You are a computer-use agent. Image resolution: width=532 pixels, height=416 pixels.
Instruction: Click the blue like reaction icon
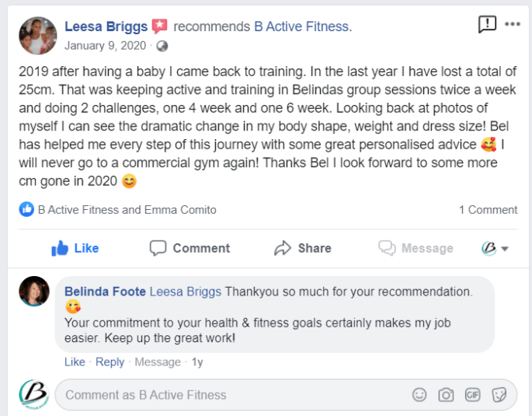coord(26,209)
